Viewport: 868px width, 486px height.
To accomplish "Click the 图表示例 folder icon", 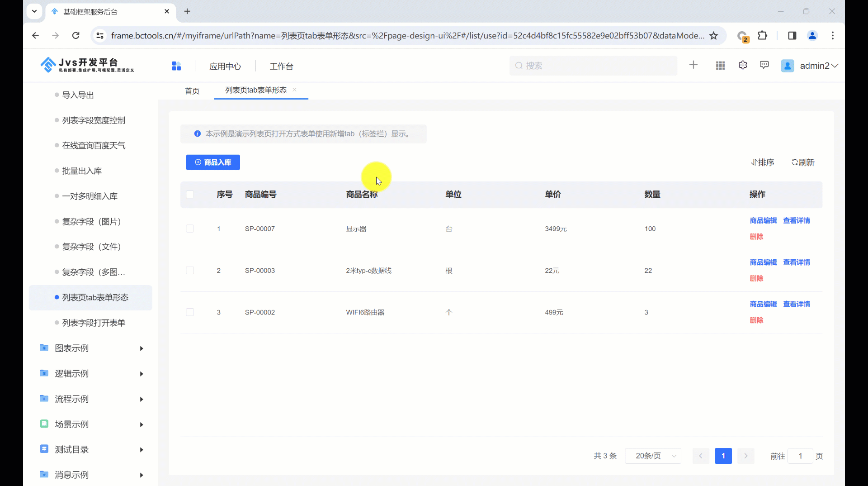I will [x=44, y=348].
